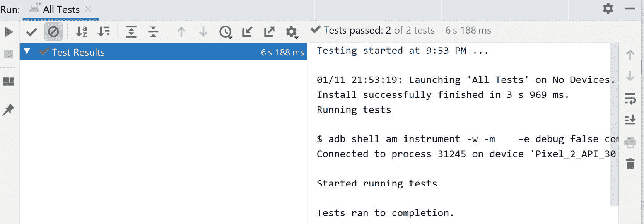Open test history clock dropdown
644x224 pixels.
coord(225,32)
